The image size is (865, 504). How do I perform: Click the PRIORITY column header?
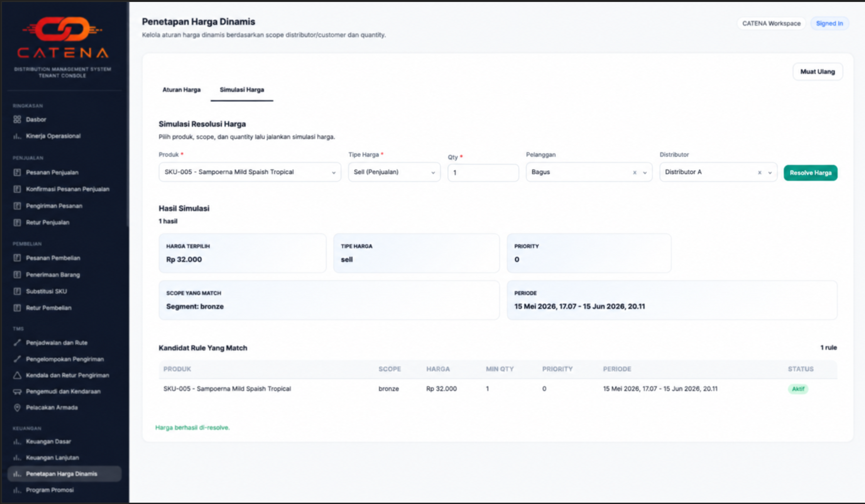coord(557,369)
